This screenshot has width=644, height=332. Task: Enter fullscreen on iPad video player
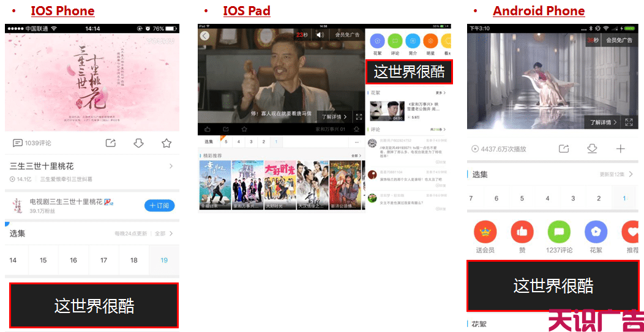click(359, 117)
